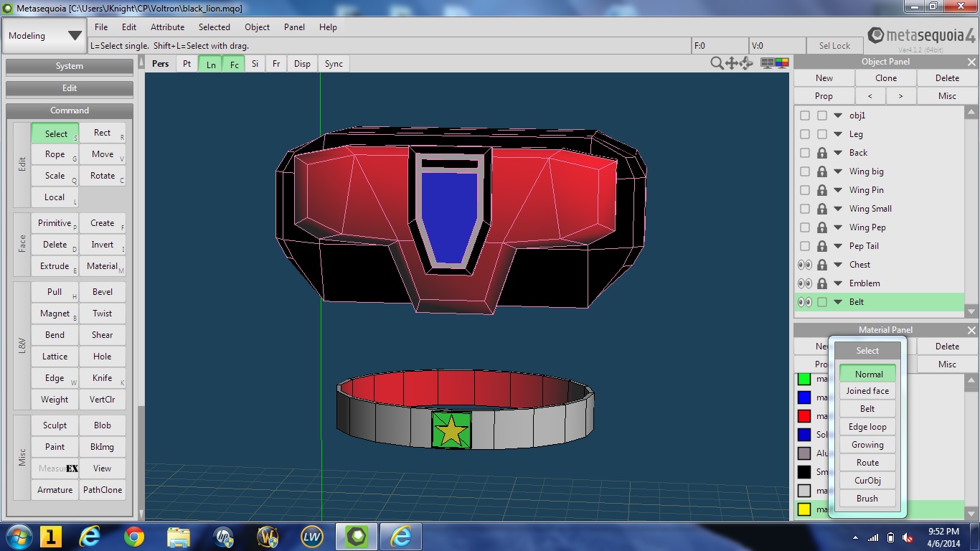The width and height of the screenshot is (980, 551).
Task: Hide the Belt object with eye icon
Action: pos(805,302)
